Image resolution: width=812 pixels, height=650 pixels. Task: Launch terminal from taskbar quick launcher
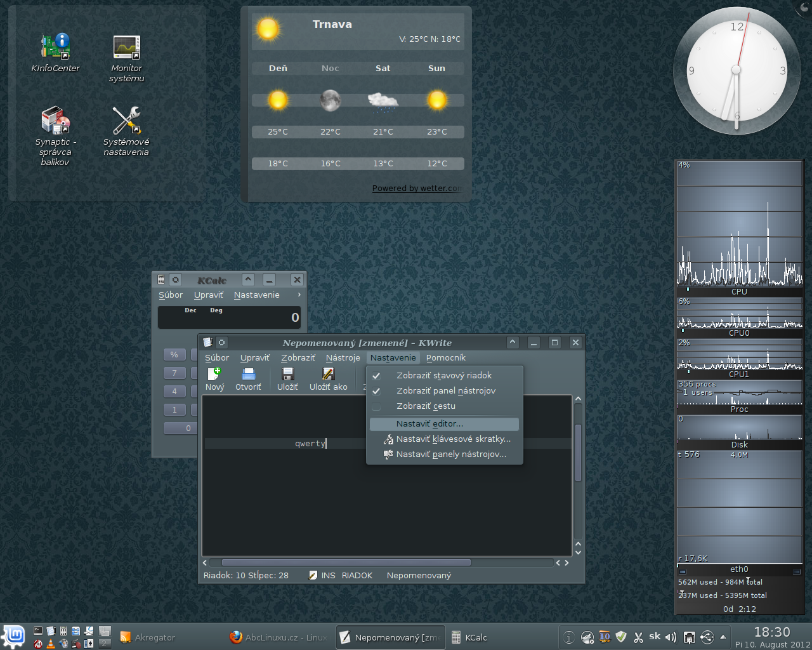38,630
